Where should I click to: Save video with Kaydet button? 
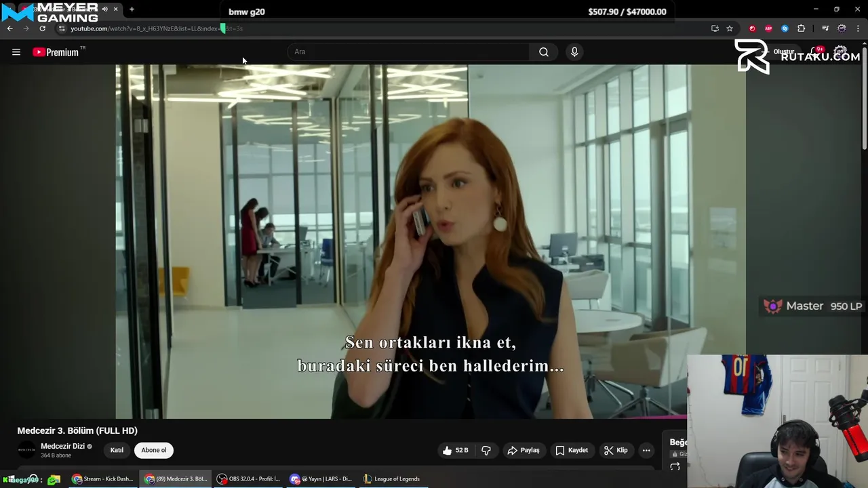[572, 450]
